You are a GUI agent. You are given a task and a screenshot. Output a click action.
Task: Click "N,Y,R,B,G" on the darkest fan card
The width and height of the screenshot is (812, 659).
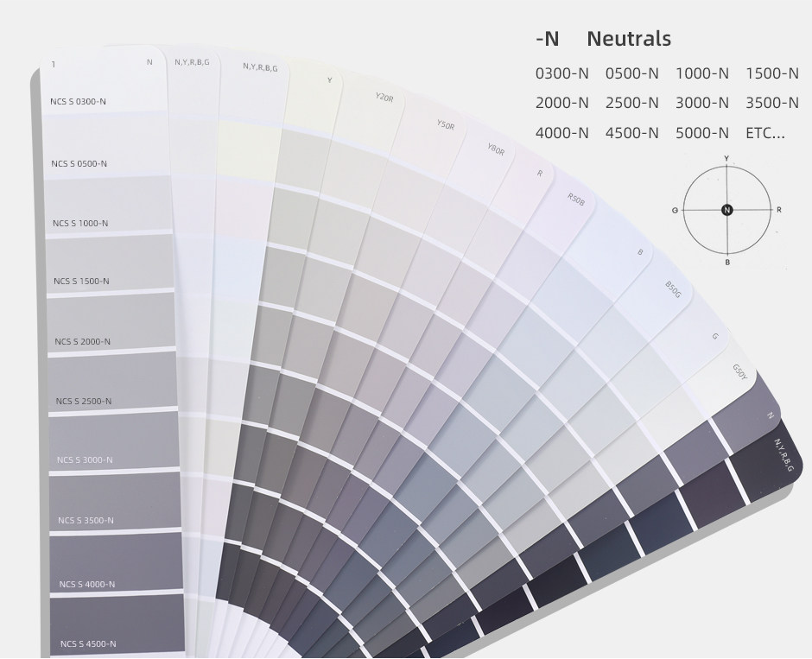click(x=783, y=455)
